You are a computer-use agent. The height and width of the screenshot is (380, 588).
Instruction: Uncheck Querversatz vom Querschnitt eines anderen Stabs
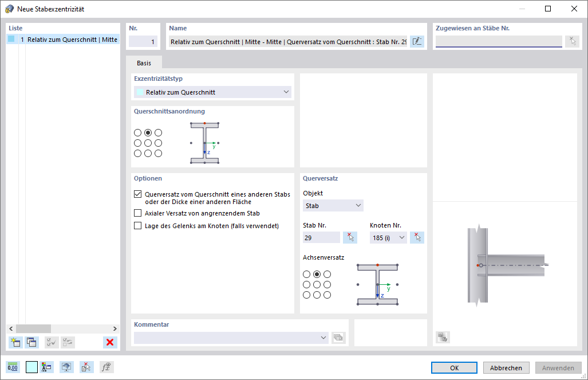click(x=137, y=194)
